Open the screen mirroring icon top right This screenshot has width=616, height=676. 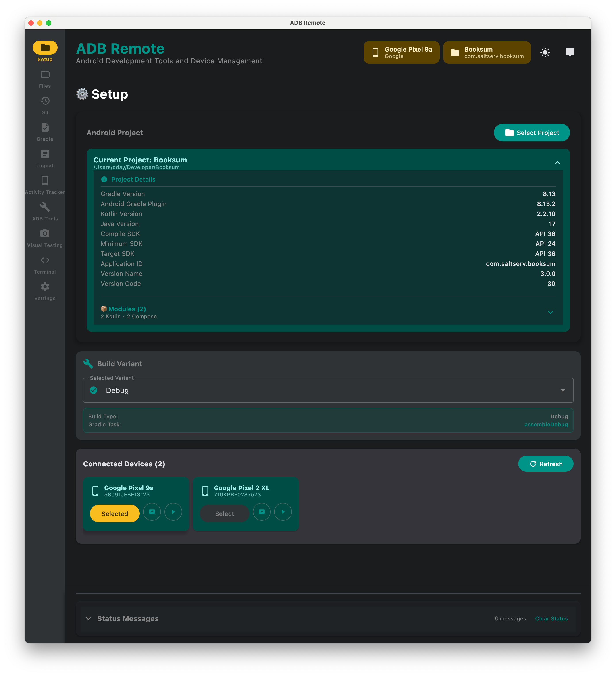[x=570, y=52]
